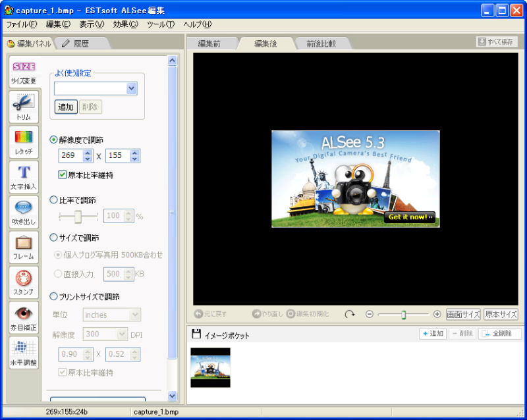Expand the 解像度 300 DPI dropdown
Image resolution: width=527 pixels, height=420 pixels.
point(121,334)
